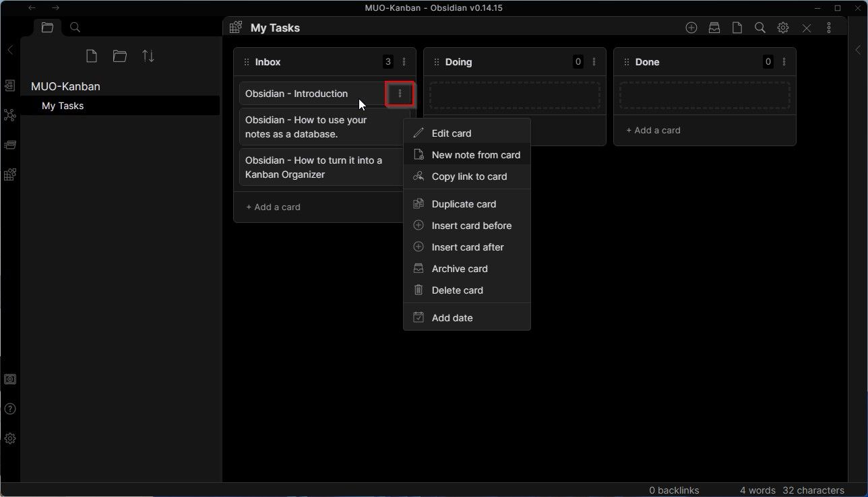Create new Kanban board ribbon icon

pos(10,174)
